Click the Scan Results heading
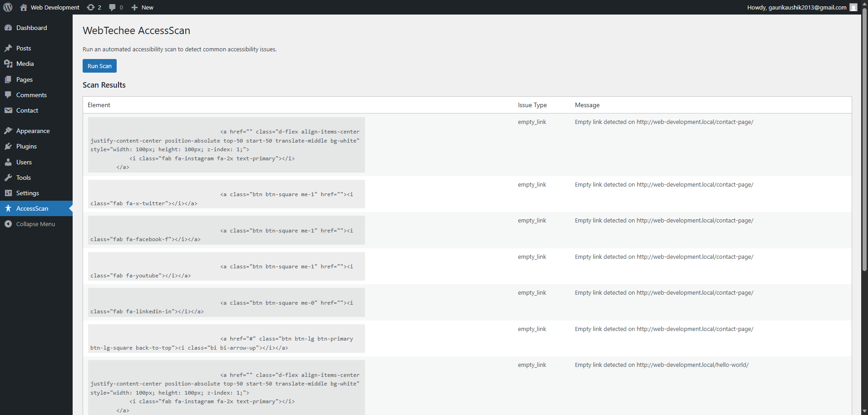This screenshot has width=868, height=415. tap(104, 85)
